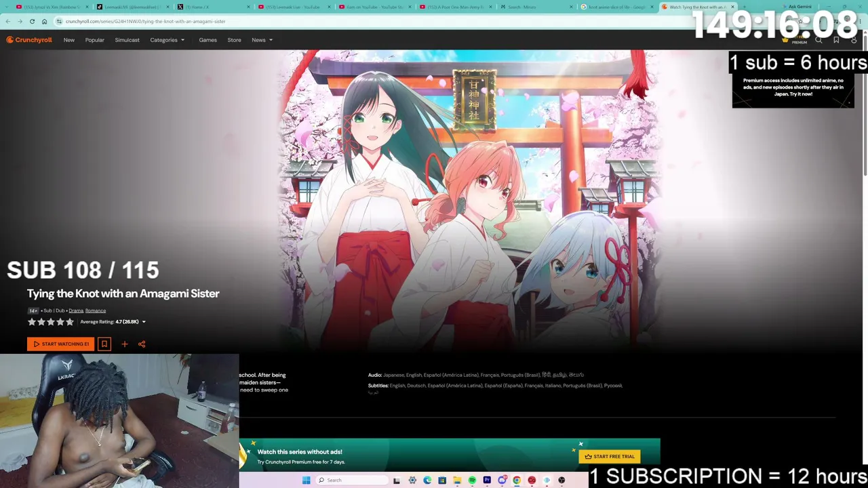Expand the Average Rating details arrow

point(144,322)
